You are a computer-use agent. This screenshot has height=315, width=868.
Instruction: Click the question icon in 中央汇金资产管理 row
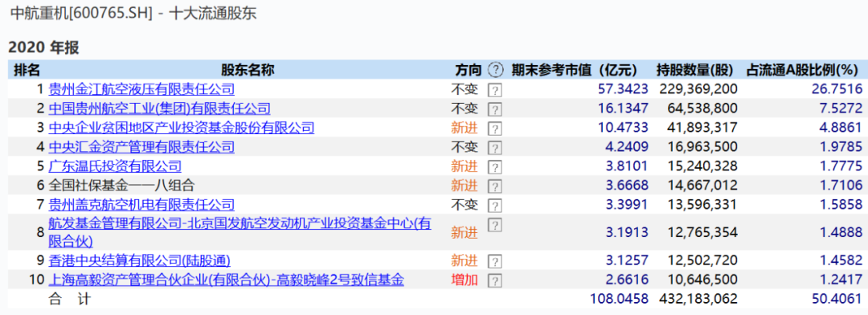pyautogui.click(x=495, y=148)
